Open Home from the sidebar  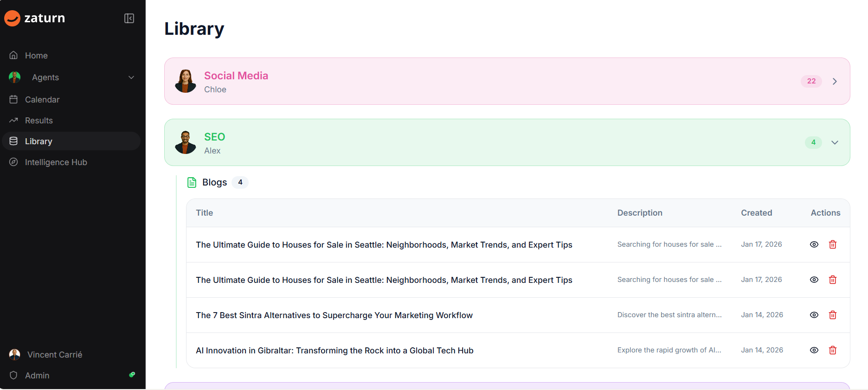click(x=36, y=55)
